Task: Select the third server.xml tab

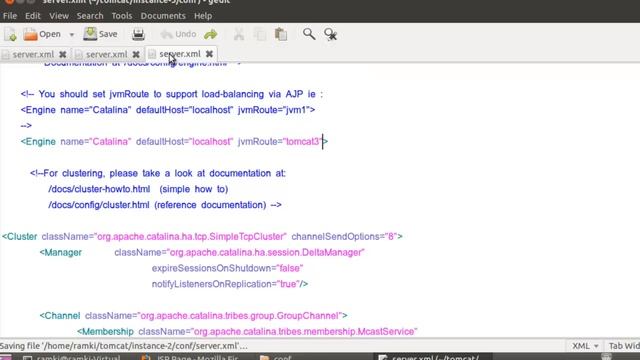Action: tap(180, 54)
